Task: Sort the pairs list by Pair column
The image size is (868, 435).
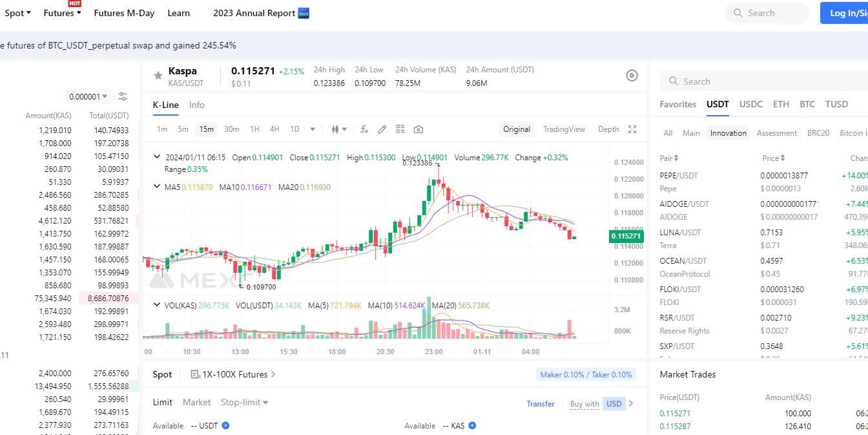Action: (669, 158)
